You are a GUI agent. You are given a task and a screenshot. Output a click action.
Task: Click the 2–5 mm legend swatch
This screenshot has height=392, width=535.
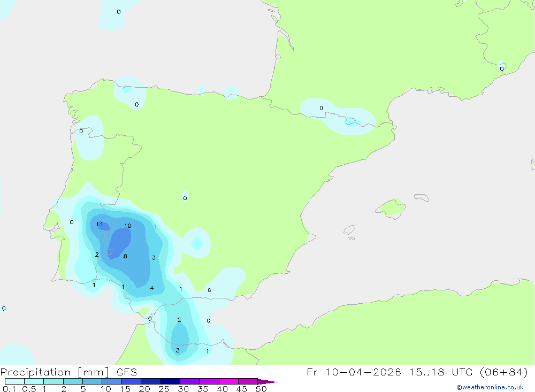pos(73,381)
